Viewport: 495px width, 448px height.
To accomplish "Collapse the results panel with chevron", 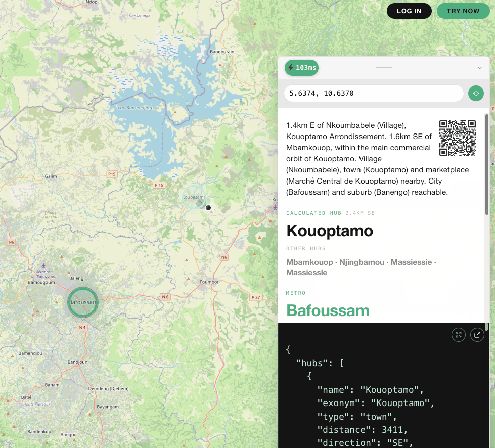I will click(x=480, y=68).
